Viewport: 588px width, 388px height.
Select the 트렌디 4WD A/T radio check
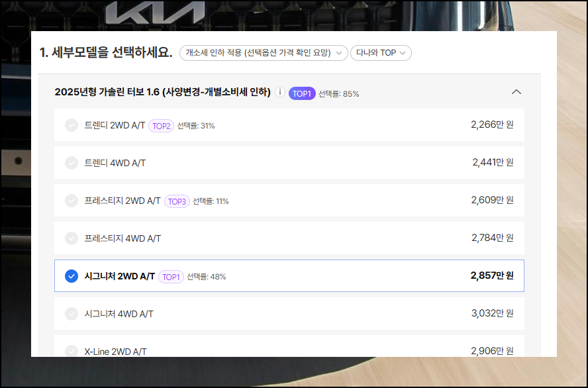(72, 163)
